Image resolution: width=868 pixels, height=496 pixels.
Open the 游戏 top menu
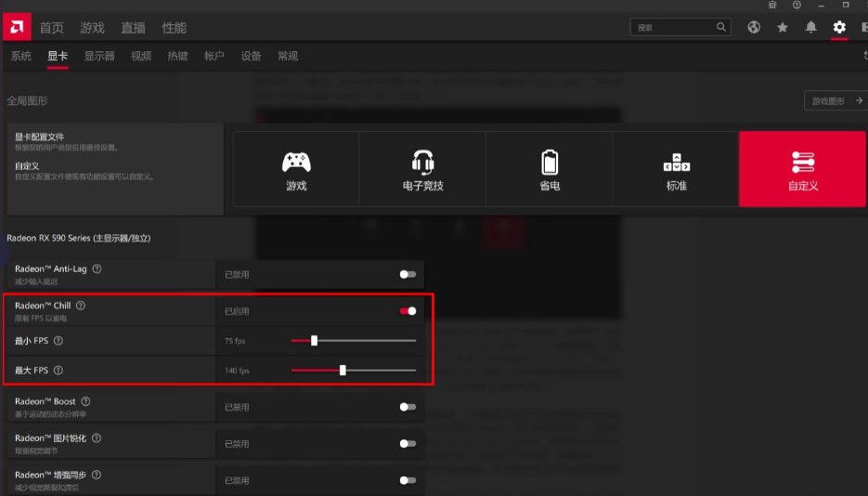click(x=92, y=28)
